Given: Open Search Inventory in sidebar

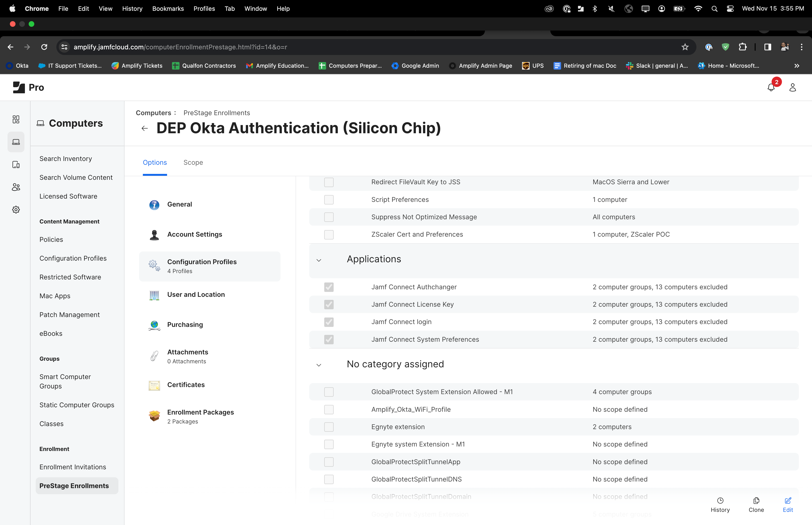Looking at the screenshot, I should [65, 159].
